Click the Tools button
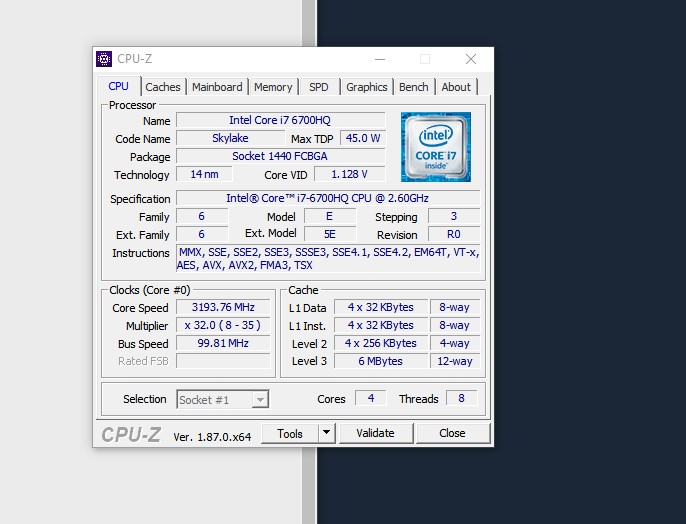 290,433
